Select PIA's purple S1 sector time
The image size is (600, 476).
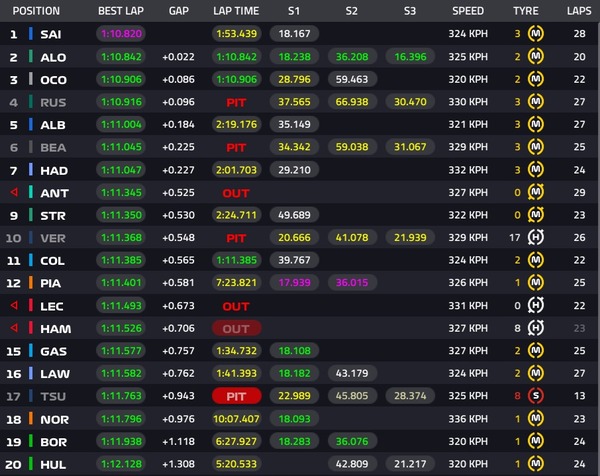(293, 283)
